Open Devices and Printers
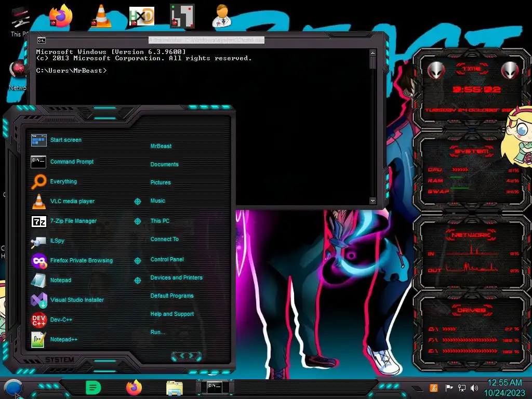Viewport: 532px width, 399px height. (x=176, y=277)
